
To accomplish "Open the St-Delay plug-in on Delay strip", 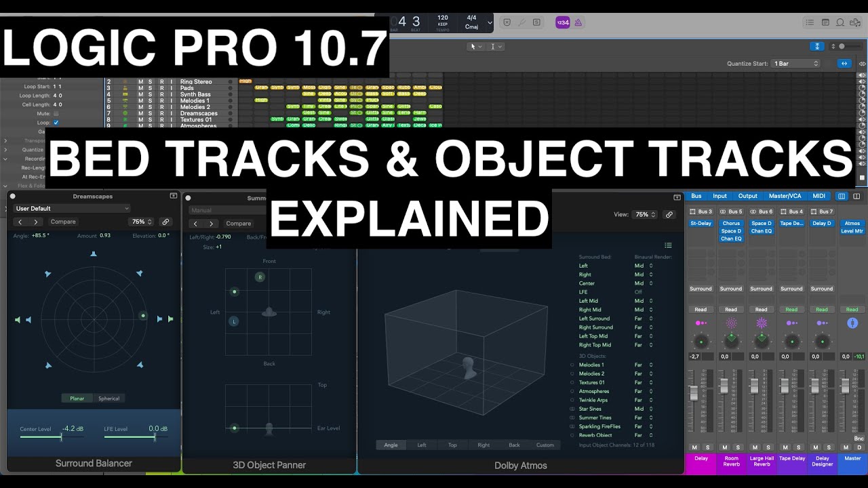I will 701,223.
